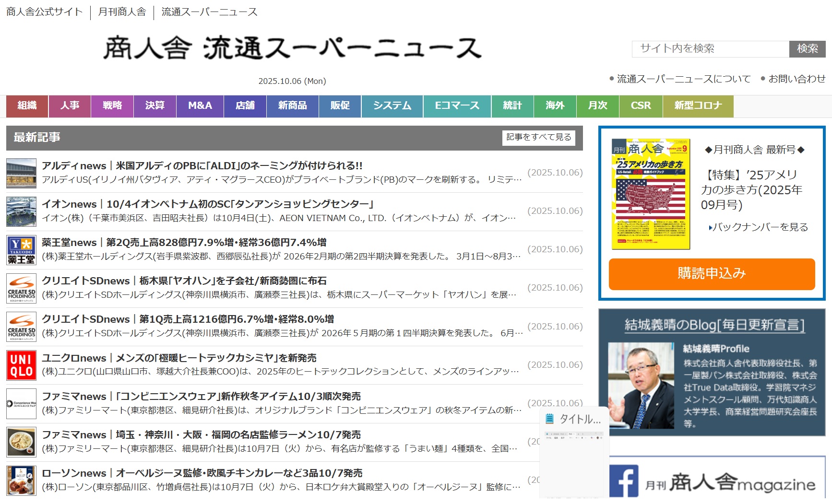
Task: Click the Convenience Wear logo thumbnail
Action: (21, 404)
